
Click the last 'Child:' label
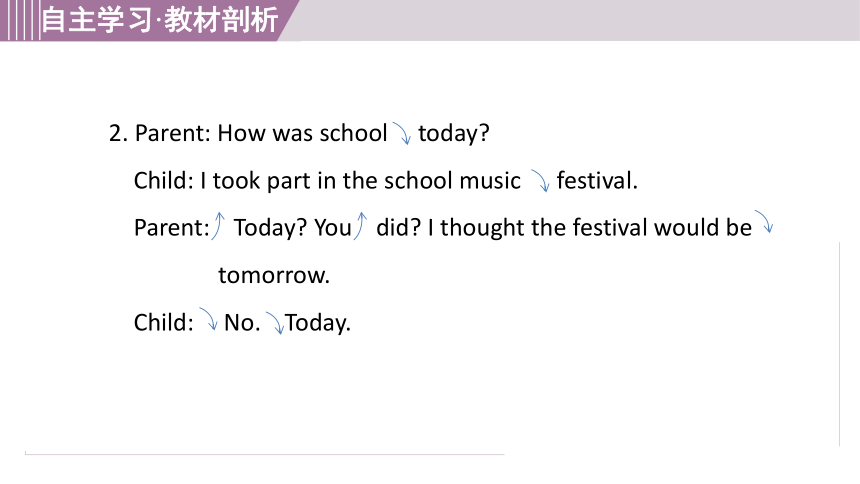point(163,322)
